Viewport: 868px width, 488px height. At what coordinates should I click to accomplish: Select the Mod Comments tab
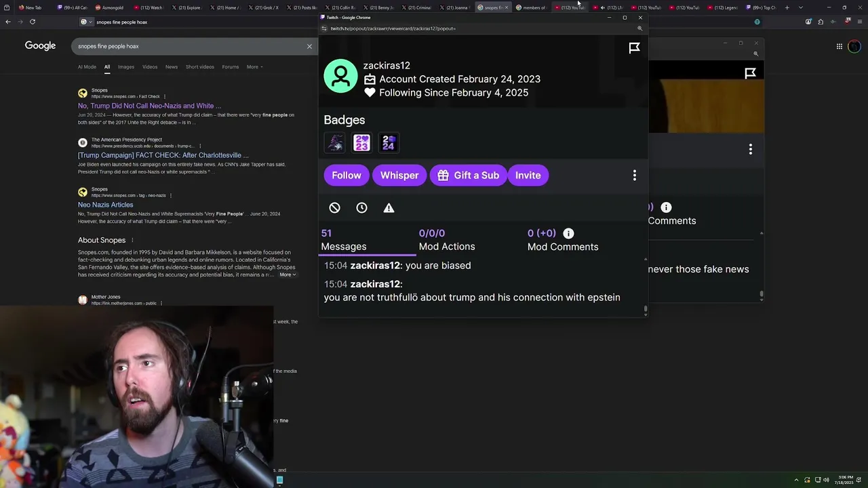point(563,240)
